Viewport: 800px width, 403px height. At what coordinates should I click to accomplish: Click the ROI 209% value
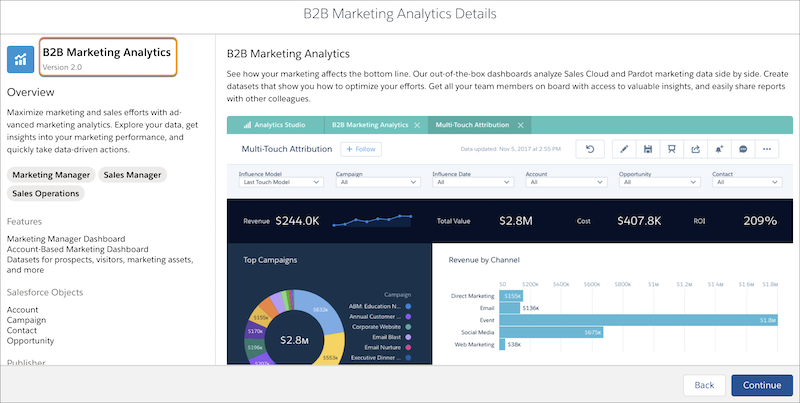point(760,221)
